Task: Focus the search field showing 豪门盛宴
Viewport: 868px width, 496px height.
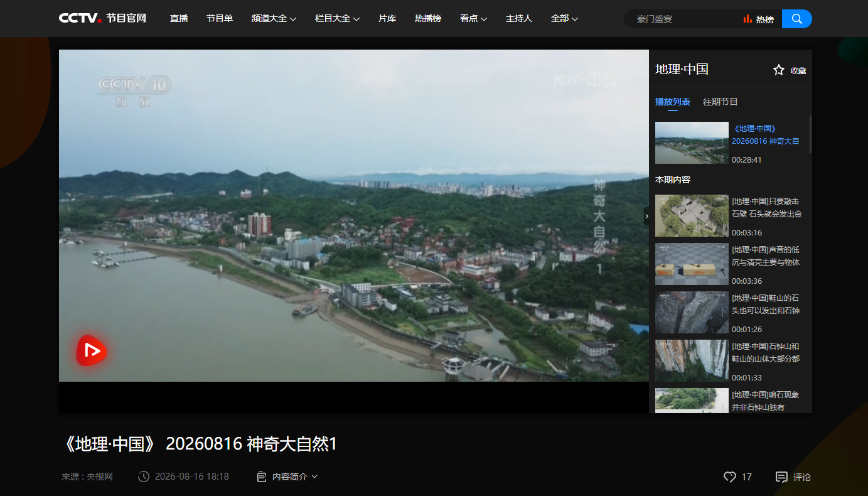Action: (x=684, y=19)
